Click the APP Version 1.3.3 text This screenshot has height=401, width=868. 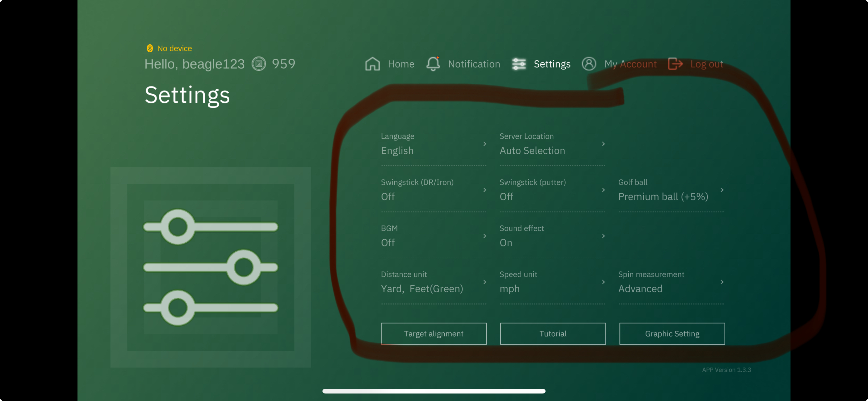726,370
